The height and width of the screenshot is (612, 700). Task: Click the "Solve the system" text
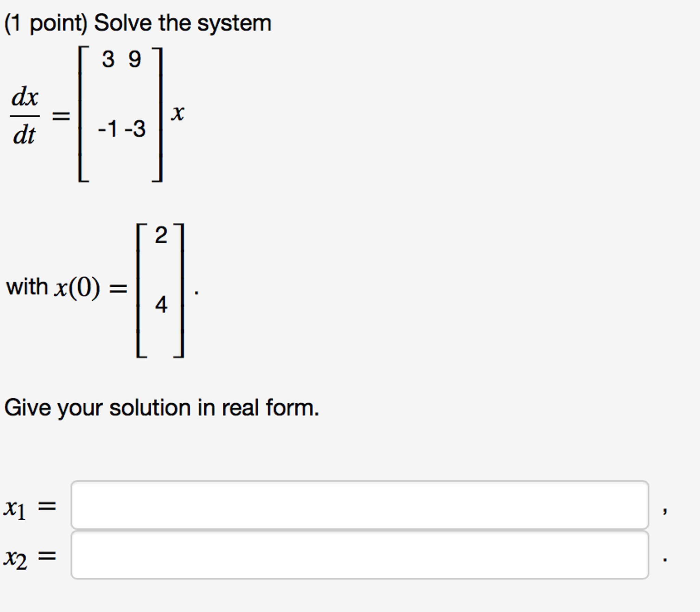[x=182, y=23]
